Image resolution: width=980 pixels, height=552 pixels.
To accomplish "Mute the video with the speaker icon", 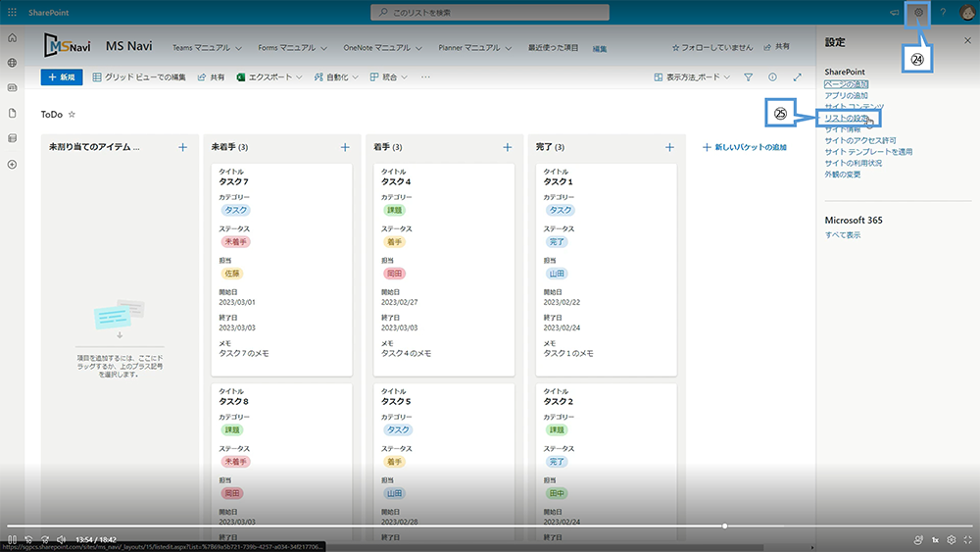I will [x=61, y=539].
